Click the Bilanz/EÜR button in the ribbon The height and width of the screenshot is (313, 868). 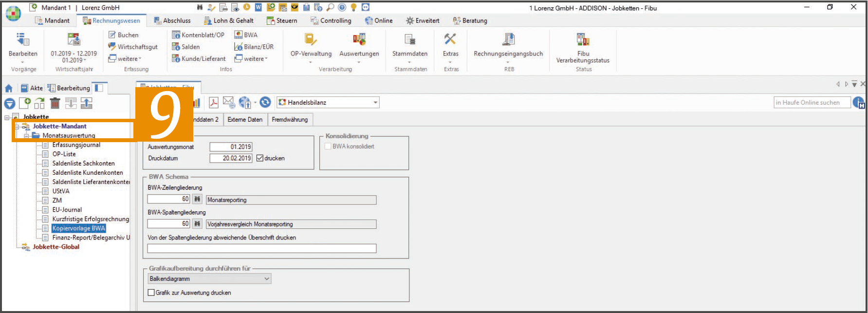click(254, 47)
